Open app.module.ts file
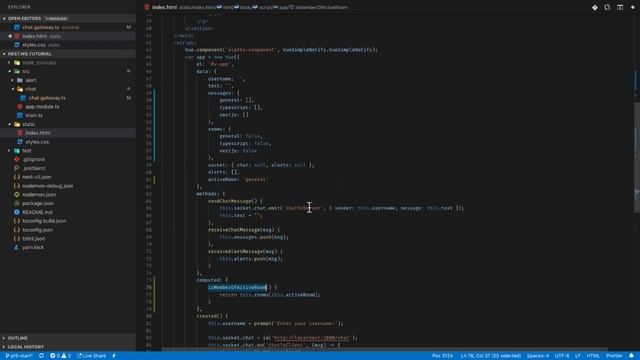This screenshot has height=360, width=640. (42, 107)
